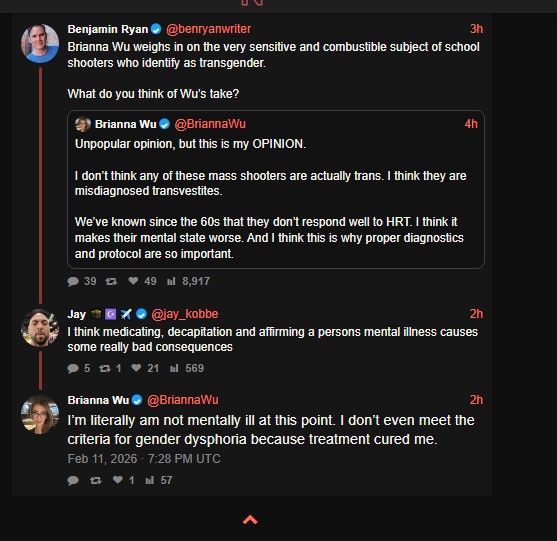Image resolution: width=557 pixels, height=541 pixels.
Task: Open Benjamin Ryan's avatar picture
Action: (x=40, y=43)
